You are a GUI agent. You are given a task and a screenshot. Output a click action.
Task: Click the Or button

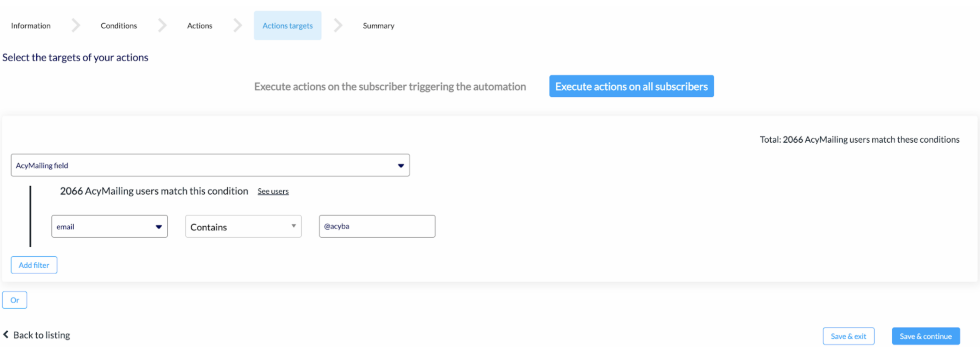[15, 300]
